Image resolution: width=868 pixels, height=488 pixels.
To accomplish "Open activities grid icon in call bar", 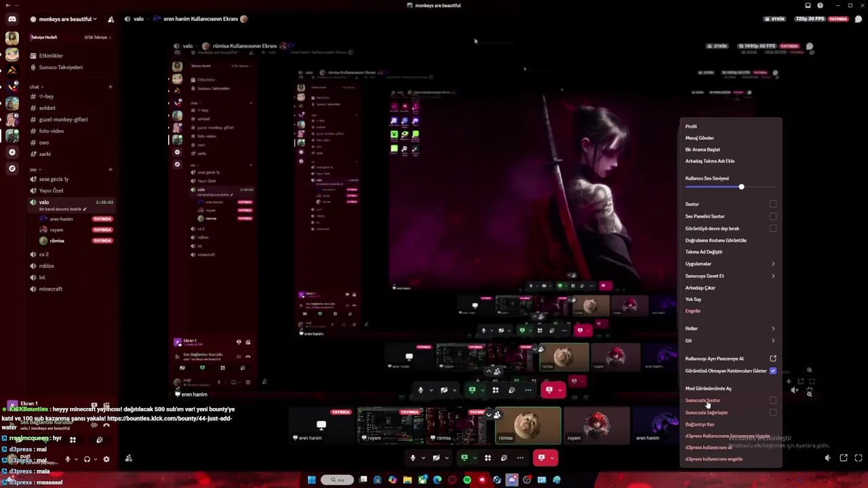I will point(488,457).
